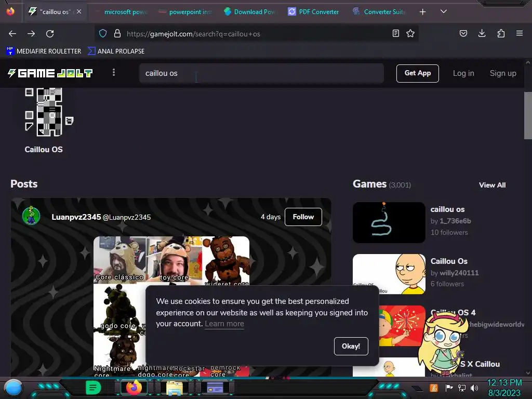
Task: Open the Caillou OS community name
Action: click(x=44, y=150)
